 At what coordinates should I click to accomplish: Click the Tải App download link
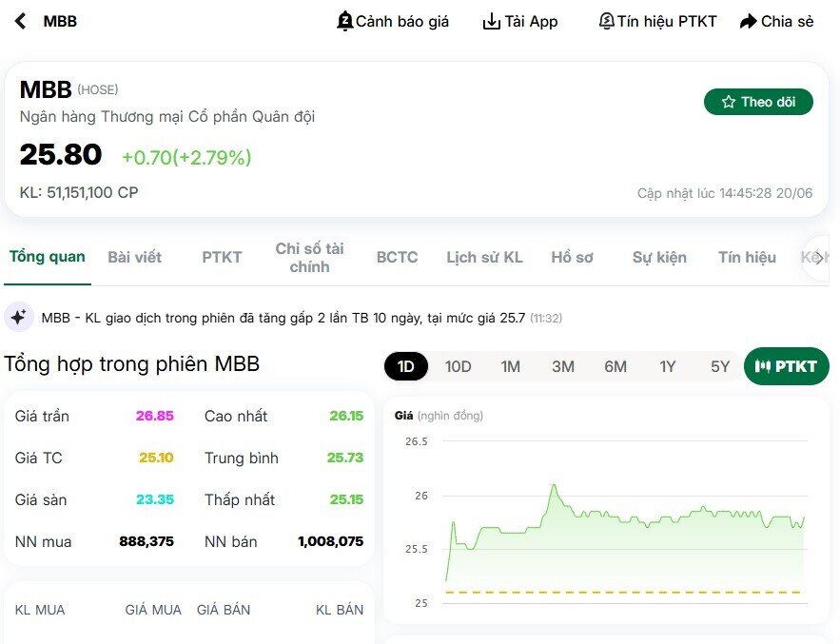click(520, 22)
